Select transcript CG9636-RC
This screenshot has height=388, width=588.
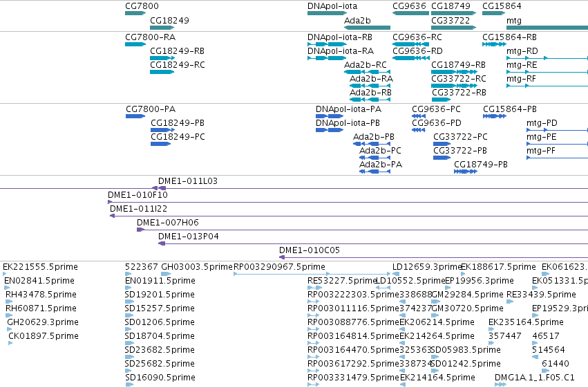pos(410,44)
